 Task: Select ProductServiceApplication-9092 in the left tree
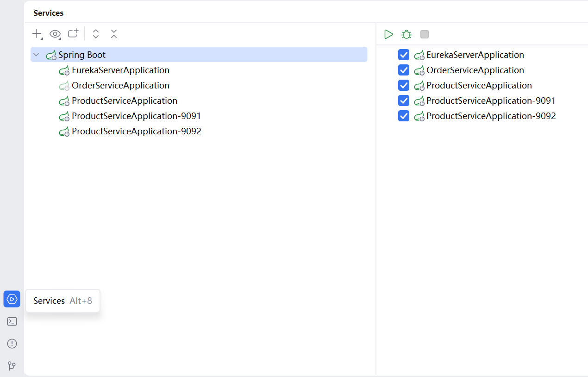pos(137,132)
